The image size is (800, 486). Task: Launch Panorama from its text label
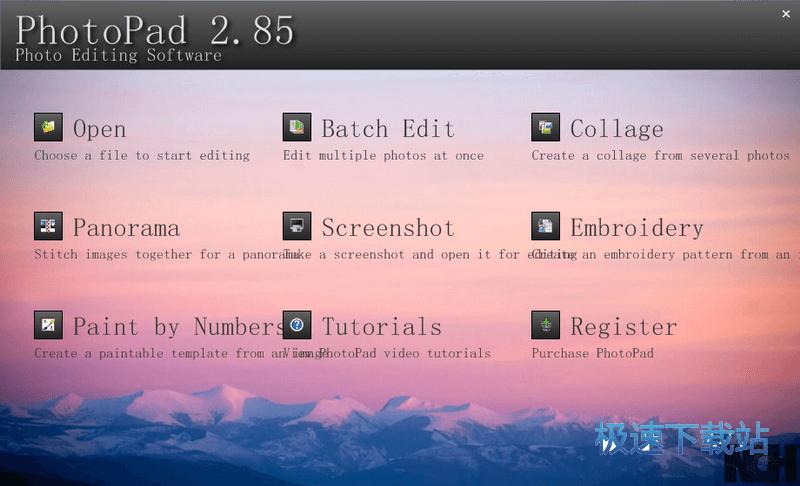(126, 228)
